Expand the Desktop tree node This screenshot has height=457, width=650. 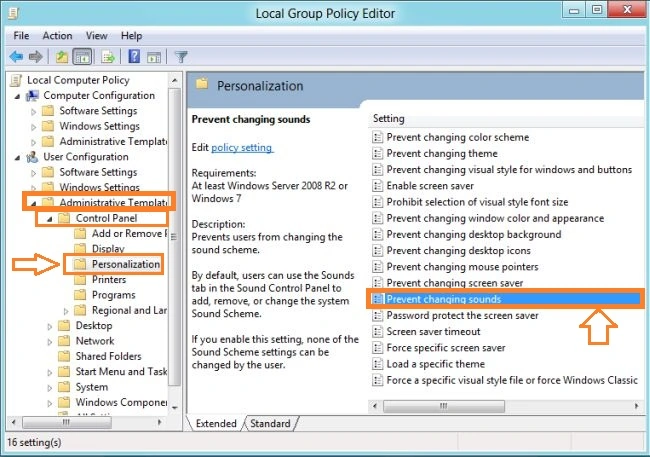50,326
